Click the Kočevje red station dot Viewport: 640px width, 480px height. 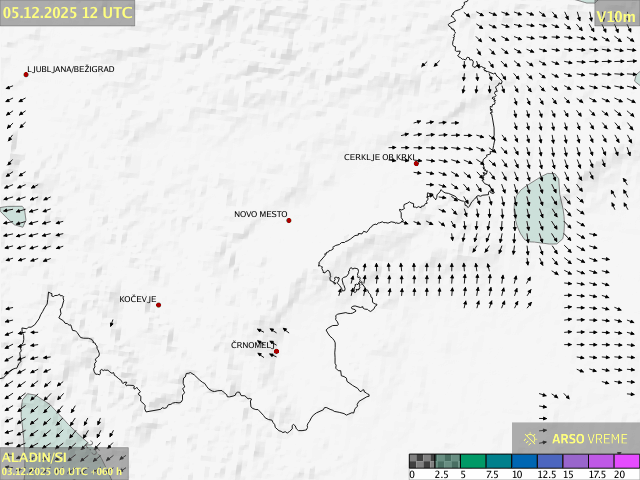click(x=158, y=305)
